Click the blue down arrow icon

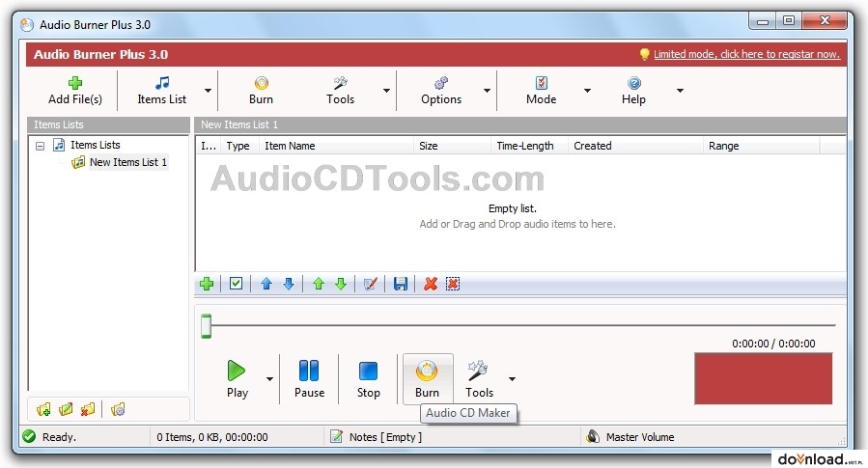tap(289, 284)
